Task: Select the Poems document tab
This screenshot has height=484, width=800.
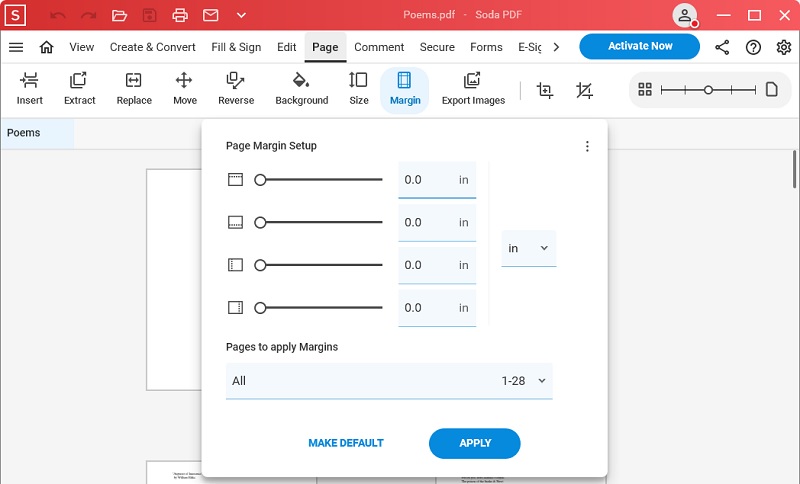Action: 37,133
